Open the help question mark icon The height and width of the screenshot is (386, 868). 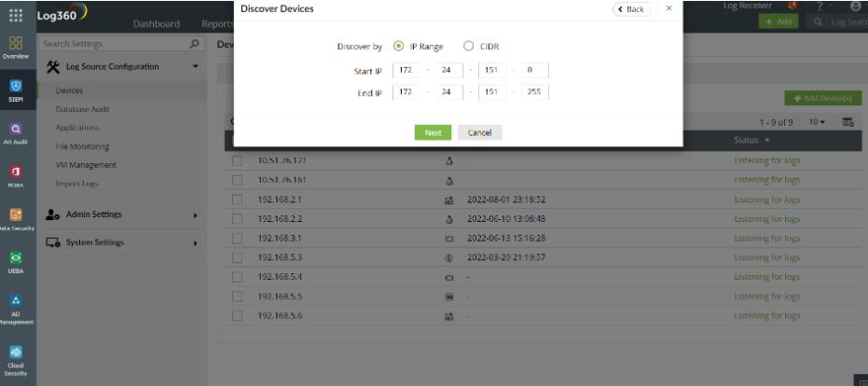[x=820, y=7]
